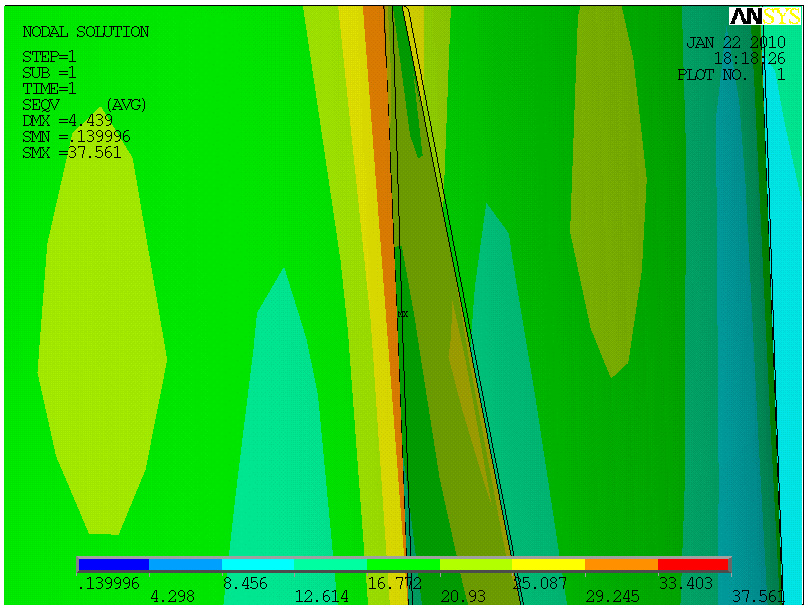Click the SUB =1 label
This screenshot has height=610, width=810.
pyautogui.click(x=49, y=73)
